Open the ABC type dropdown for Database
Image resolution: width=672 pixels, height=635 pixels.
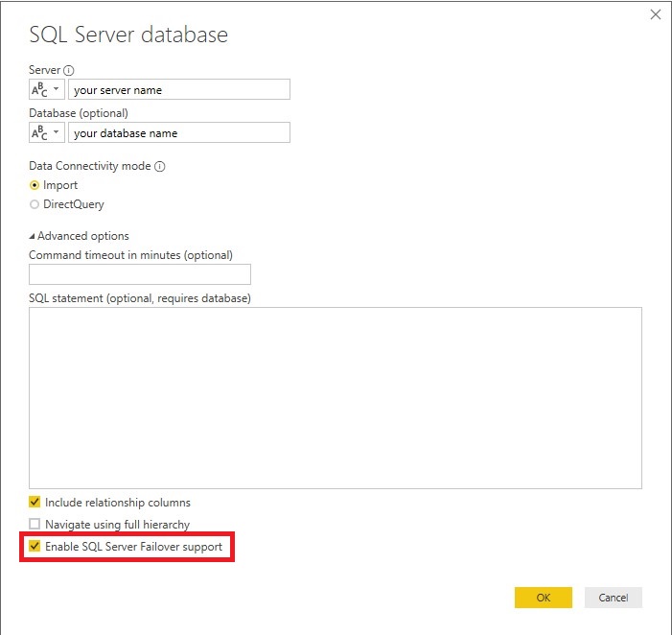tap(47, 132)
